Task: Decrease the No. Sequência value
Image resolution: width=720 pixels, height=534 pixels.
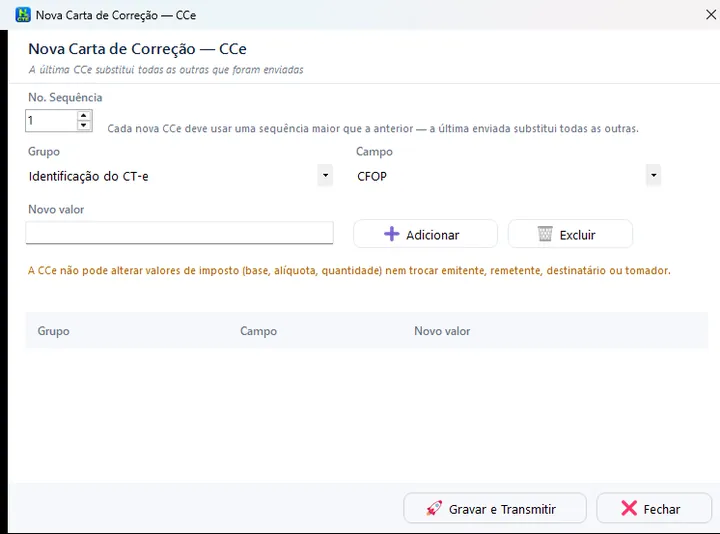Action: [84, 125]
